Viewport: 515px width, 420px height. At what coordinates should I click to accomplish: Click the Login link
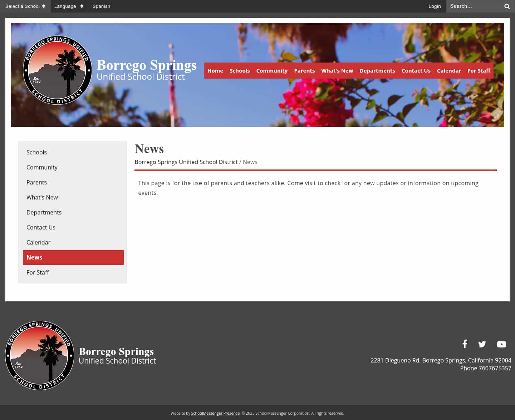pyautogui.click(x=435, y=6)
